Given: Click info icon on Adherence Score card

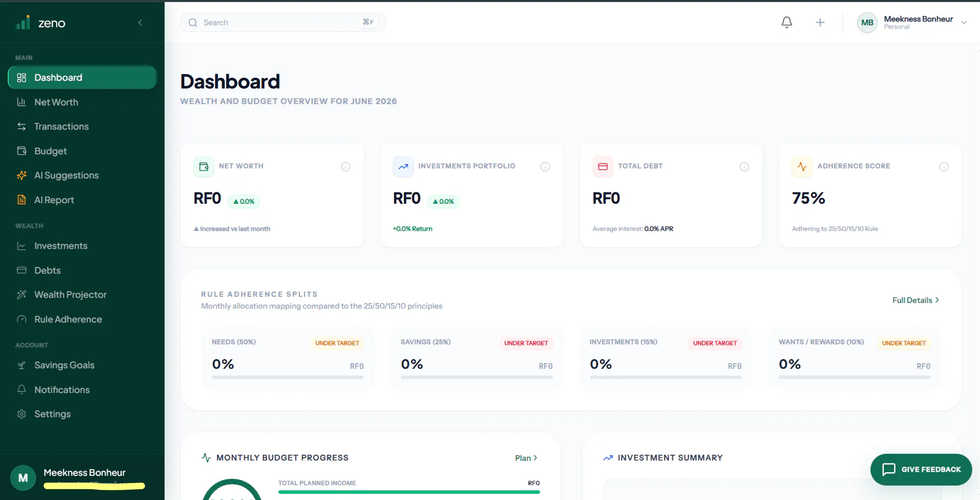Looking at the screenshot, I should click(x=944, y=167).
